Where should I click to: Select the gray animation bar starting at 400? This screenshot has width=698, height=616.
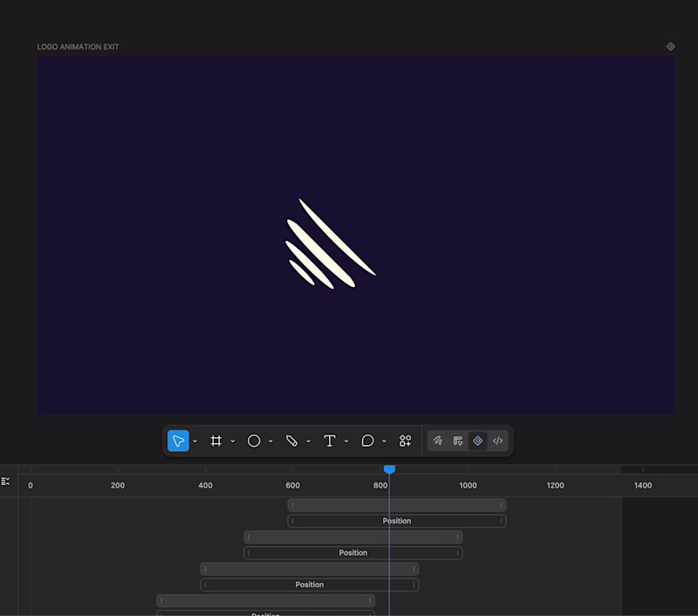pos(310,569)
